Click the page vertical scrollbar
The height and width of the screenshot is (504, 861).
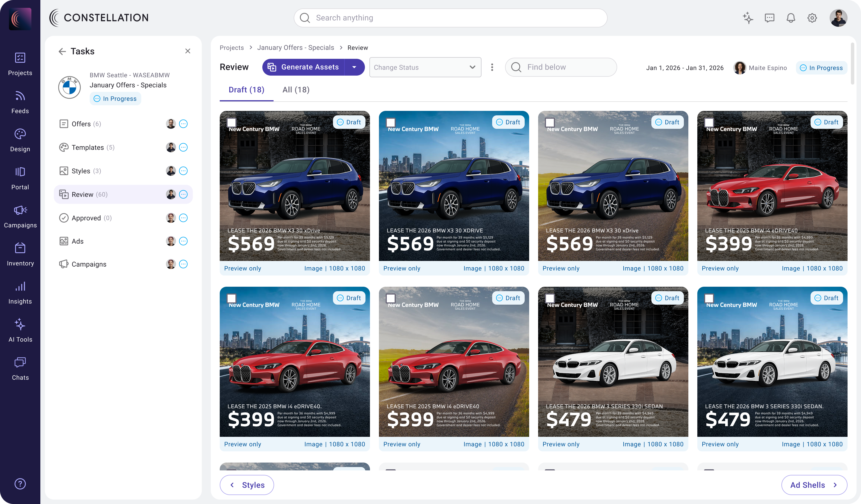coord(852,64)
